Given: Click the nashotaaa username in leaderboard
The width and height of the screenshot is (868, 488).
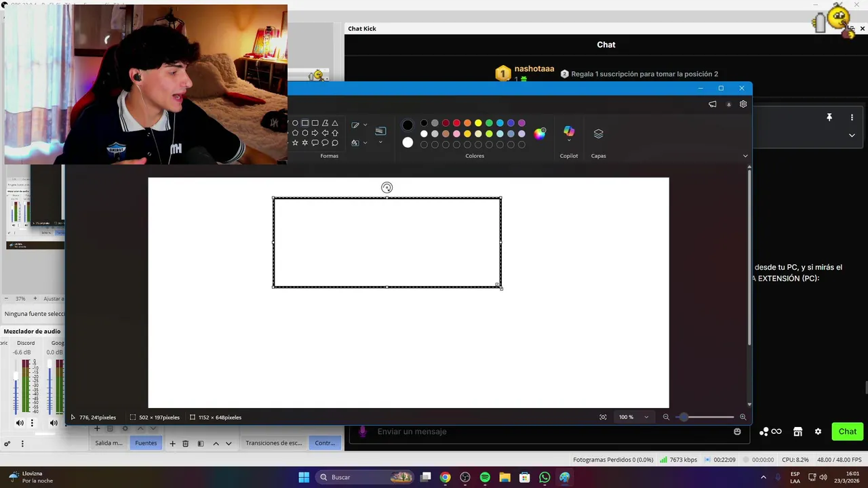Looking at the screenshot, I should [x=534, y=69].
